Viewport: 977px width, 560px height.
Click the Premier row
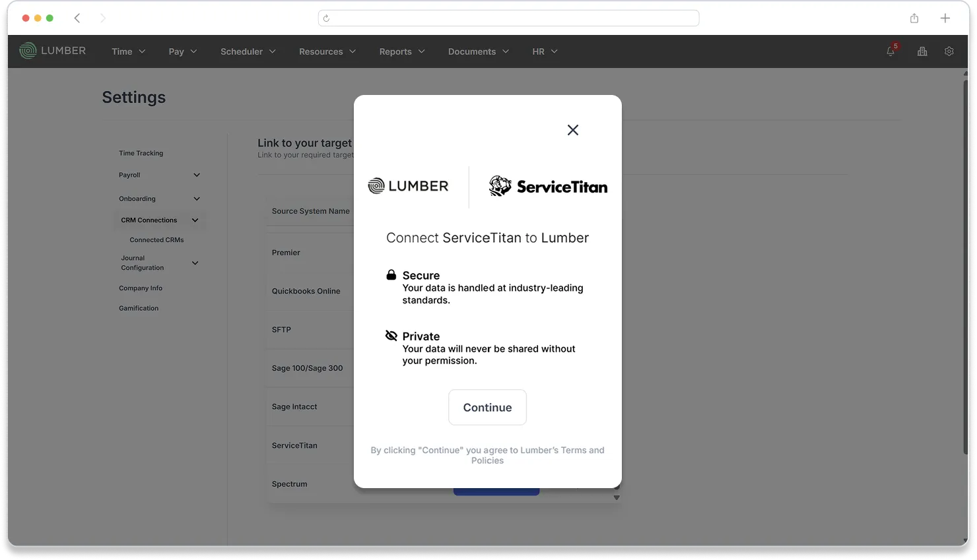310,253
